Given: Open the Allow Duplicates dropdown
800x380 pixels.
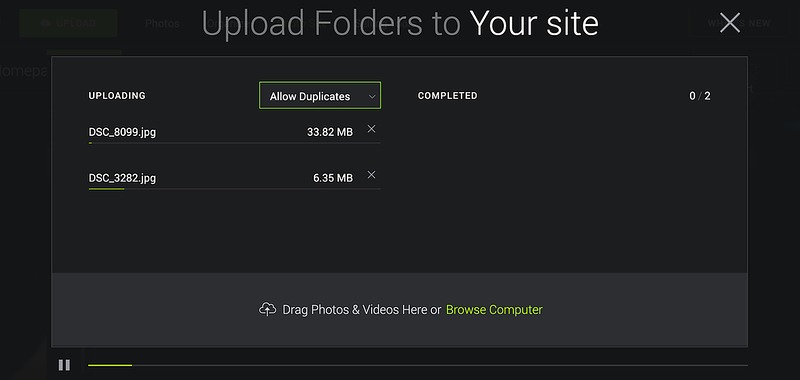Looking at the screenshot, I should coord(320,95).
